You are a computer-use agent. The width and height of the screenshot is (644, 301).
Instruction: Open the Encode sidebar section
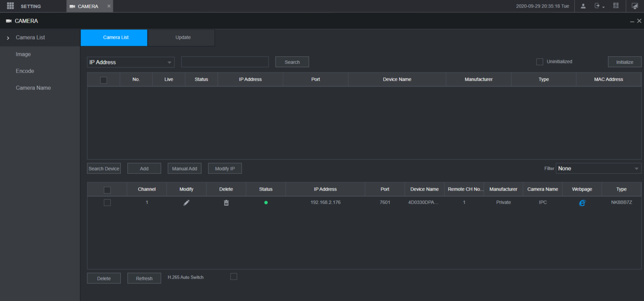[x=25, y=71]
